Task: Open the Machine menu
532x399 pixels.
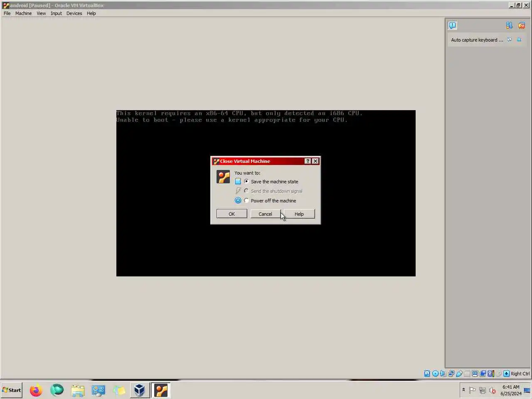Action: pos(23,13)
